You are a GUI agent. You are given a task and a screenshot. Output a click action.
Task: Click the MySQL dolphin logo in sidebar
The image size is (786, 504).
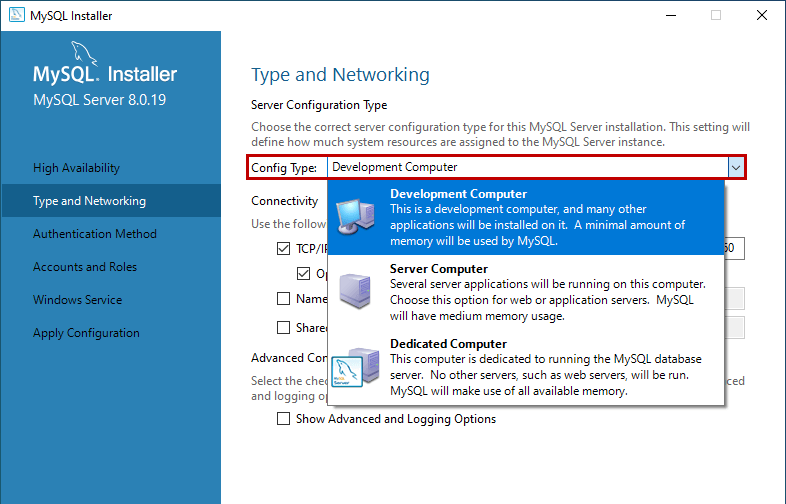(x=84, y=54)
